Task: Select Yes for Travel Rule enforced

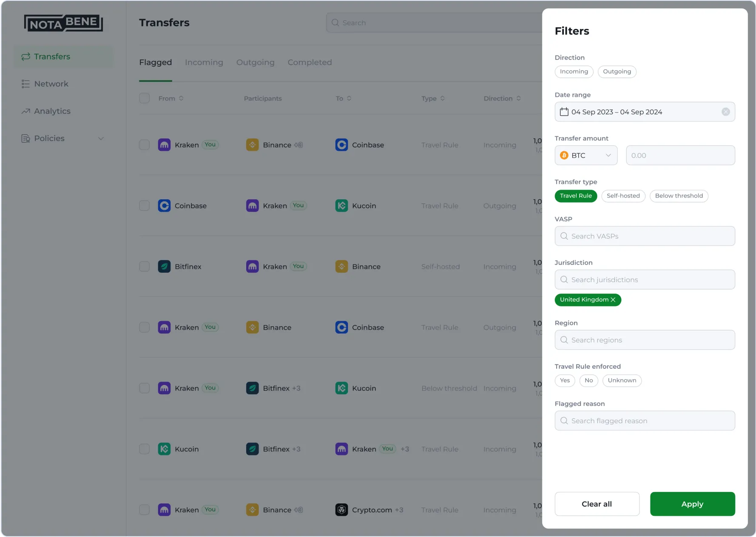Action: pos(565,381)
